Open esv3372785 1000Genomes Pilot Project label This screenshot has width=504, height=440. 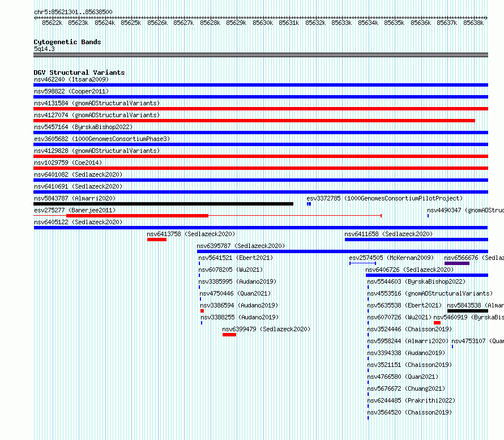385,198
